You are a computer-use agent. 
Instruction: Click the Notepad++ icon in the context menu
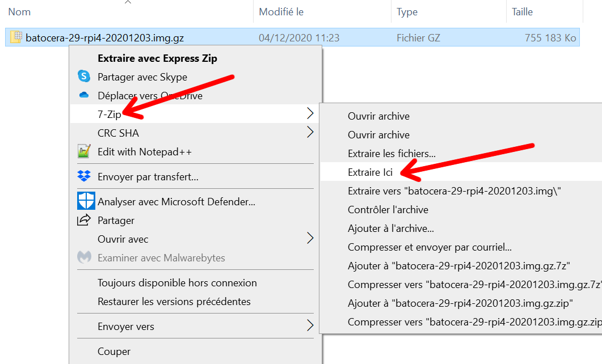[84, 151]
